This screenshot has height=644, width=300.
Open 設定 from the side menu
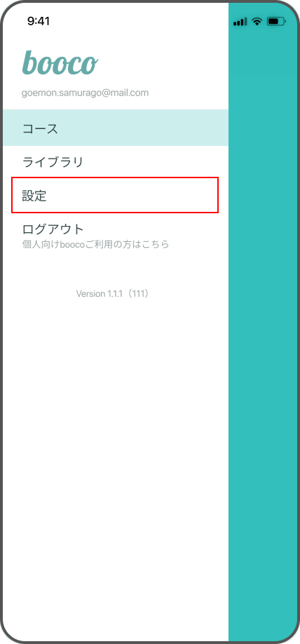[x=115, y=195]
